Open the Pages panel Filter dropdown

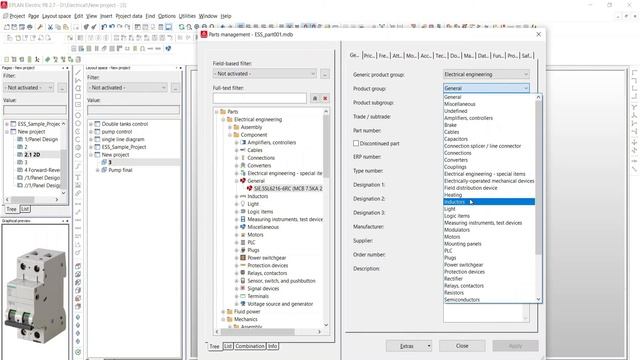[x=51, y=87]
